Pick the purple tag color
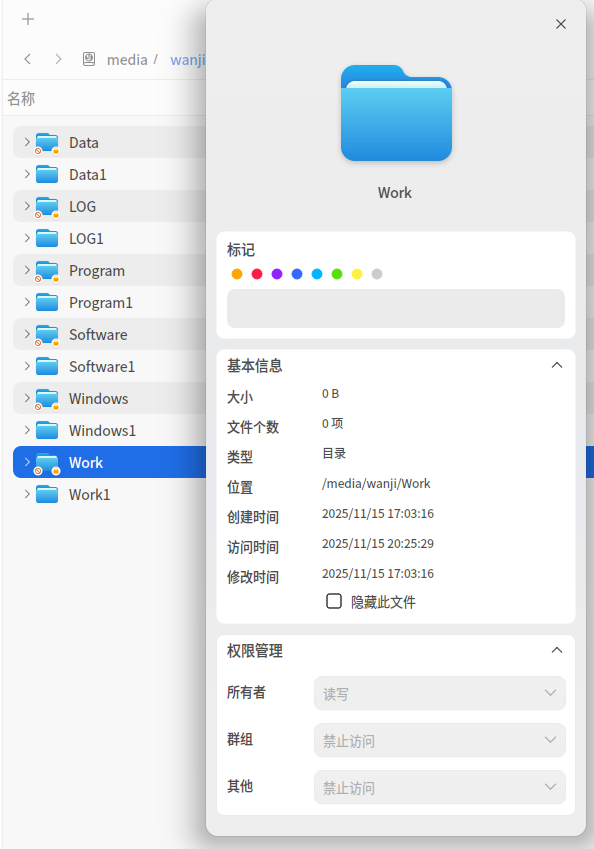This screenshot has width=594, height=849. [x=277, y=274]
